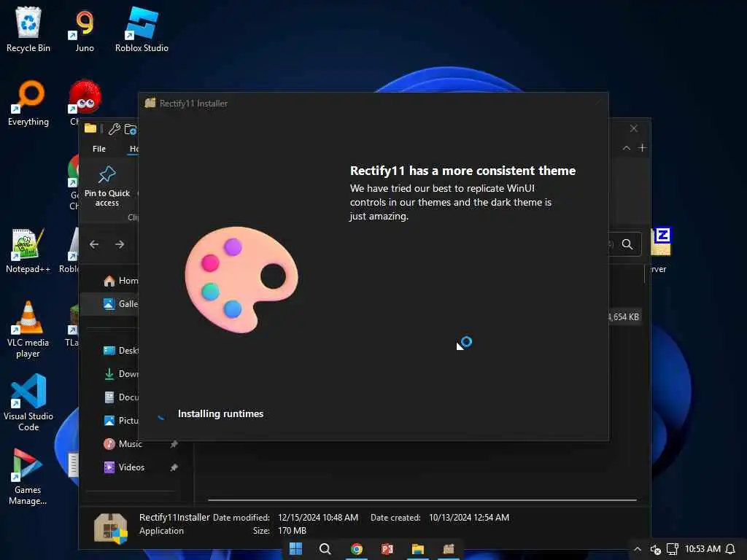Click the network tray icon
Image resolution: width=747 pixels, height=560 pixels.
[x=672, y=549]
